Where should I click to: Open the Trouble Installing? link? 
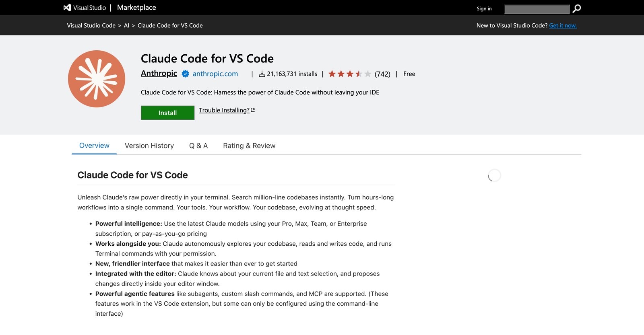coord(224,110)
